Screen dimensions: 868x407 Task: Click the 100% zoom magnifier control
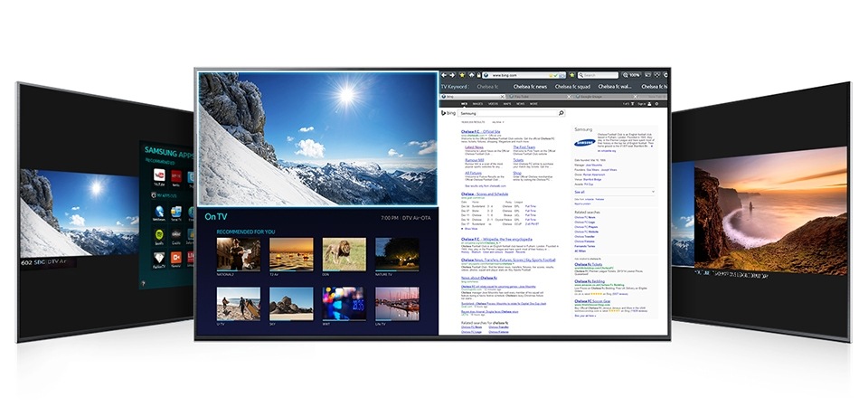(x=632, y=75)
